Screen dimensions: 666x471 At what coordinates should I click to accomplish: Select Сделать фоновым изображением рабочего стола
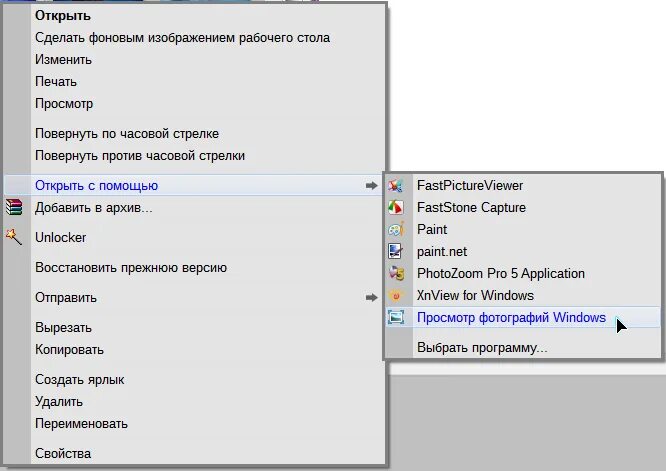[x=195, y=38]
